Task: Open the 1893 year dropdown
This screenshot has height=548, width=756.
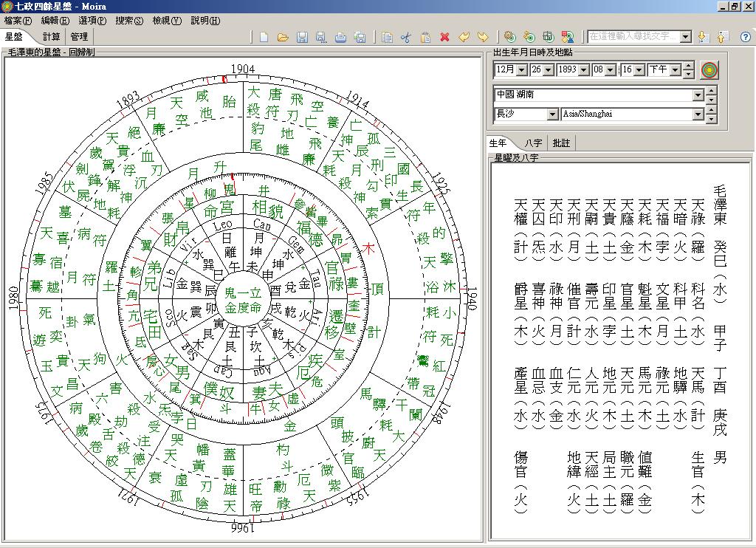Action: point(584,70)
